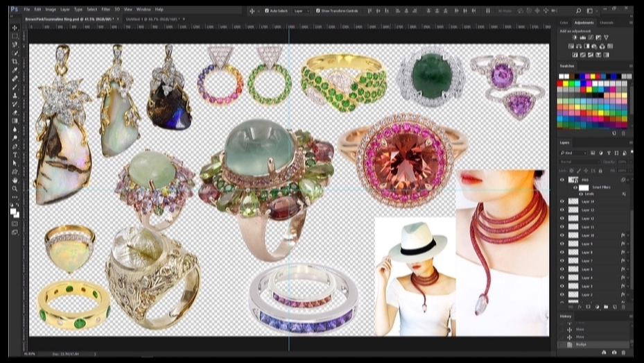Open the Window menu
The image size is (644, 363).
pyautogui.click(x=143, y=9)
